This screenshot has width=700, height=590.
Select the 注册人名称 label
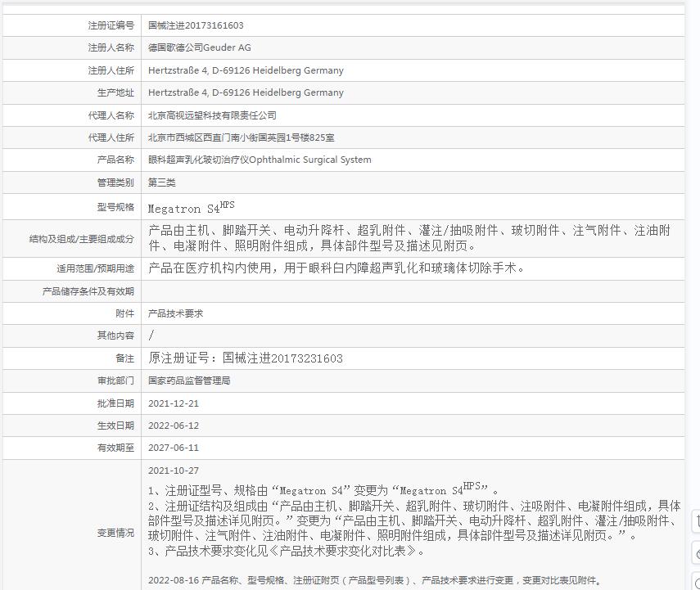pyautogui.click(x=111, y=47)
